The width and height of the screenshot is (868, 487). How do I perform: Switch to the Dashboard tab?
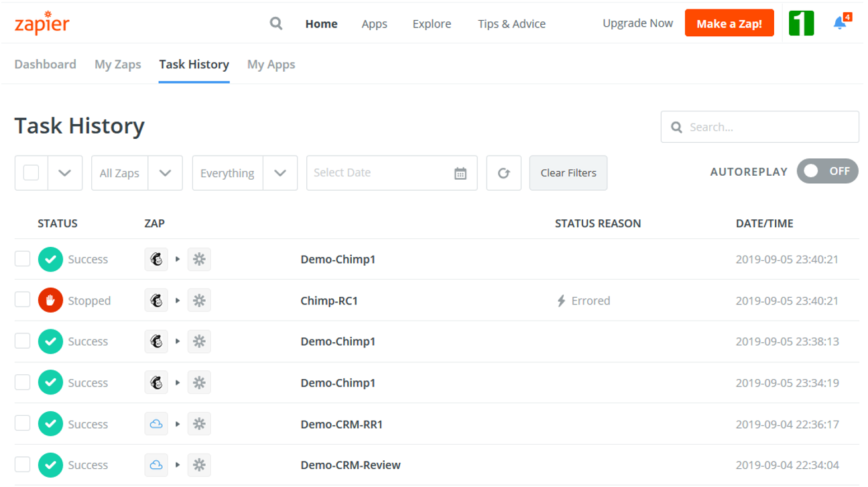(x=45, y=64)
